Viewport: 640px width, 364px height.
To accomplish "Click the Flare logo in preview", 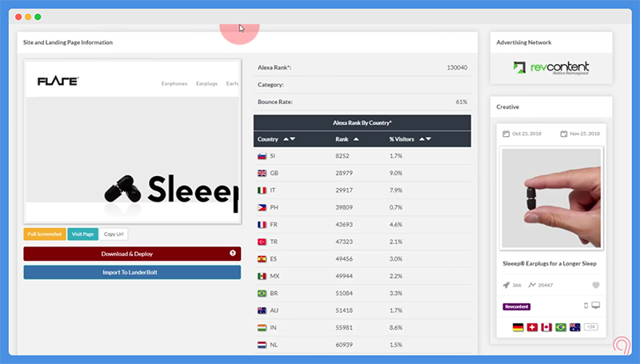I will (x=58, y=82).
